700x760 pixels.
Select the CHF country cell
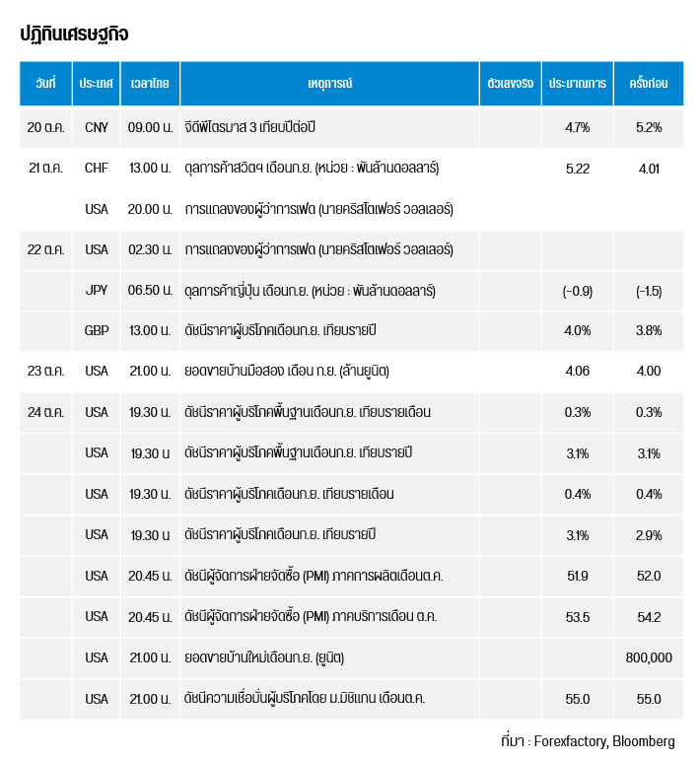97,169
